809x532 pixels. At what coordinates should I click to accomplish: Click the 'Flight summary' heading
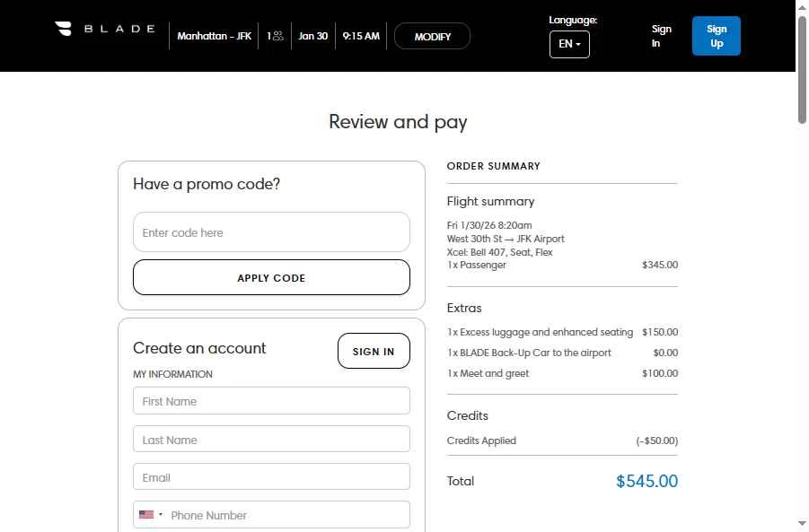[x=490, y=202]
